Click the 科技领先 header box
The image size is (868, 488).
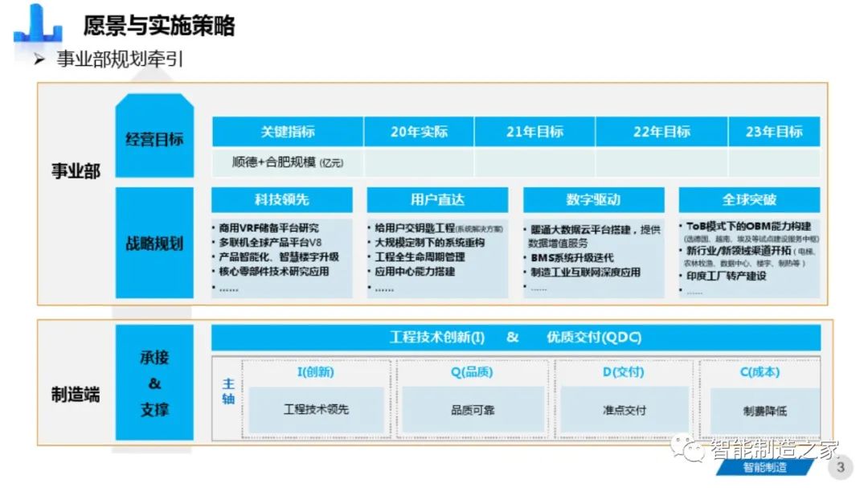(282, 200)
